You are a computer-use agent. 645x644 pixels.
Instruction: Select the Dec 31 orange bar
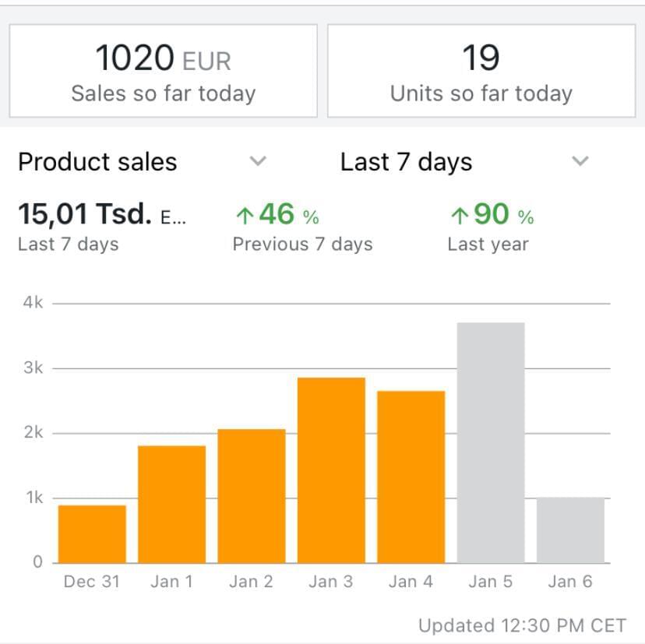tap(92, 533)
